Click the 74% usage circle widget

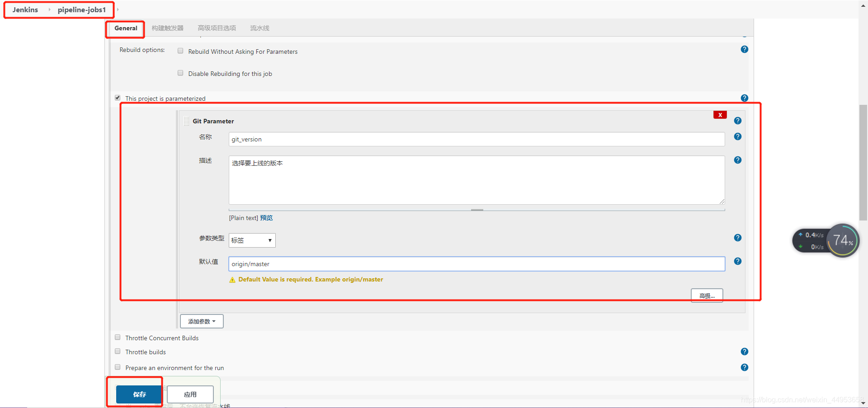click(843, 240)
